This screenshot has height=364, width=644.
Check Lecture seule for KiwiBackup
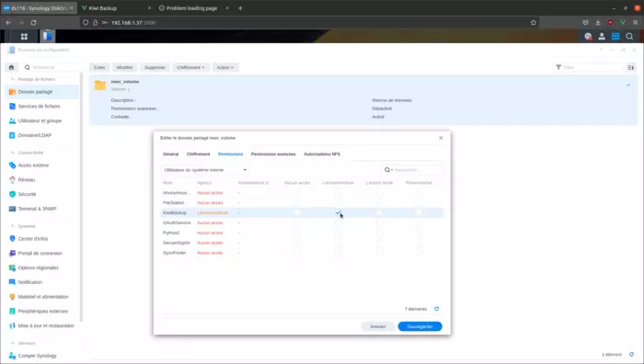click(x=379, y=212)
